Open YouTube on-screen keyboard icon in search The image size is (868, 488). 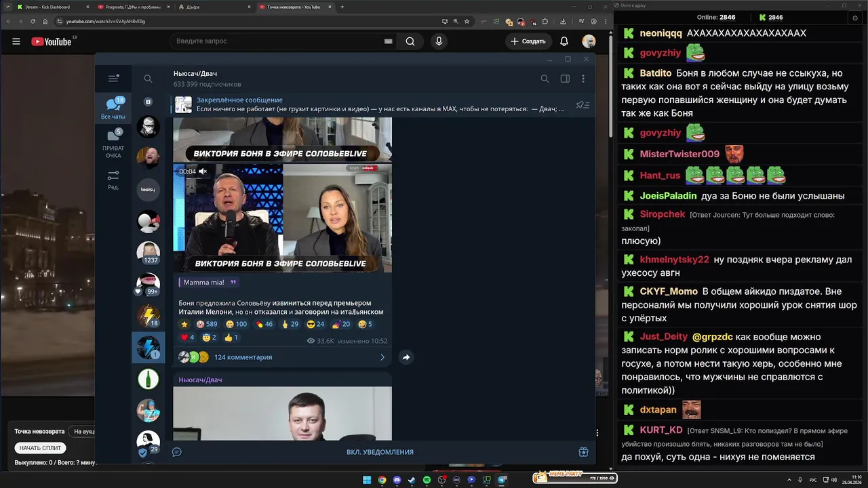pos(388,41)
